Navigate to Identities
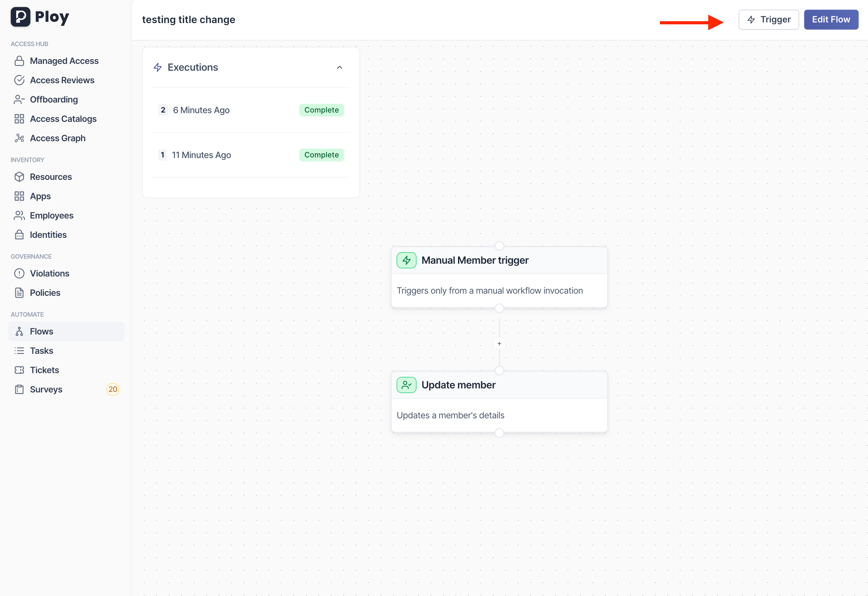The width and height of the screenshot is (868, 596). tap(66, 235)
